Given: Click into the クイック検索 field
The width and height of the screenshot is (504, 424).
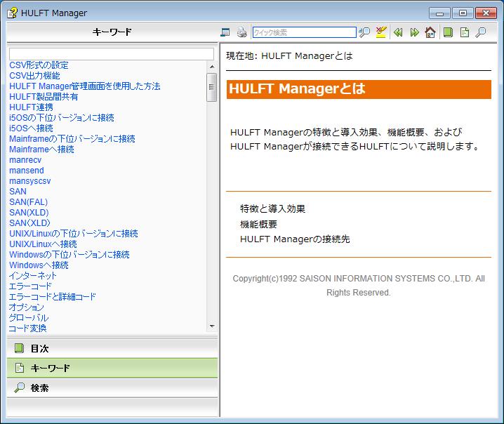Looking at the screenshot, I should point(305,32).
